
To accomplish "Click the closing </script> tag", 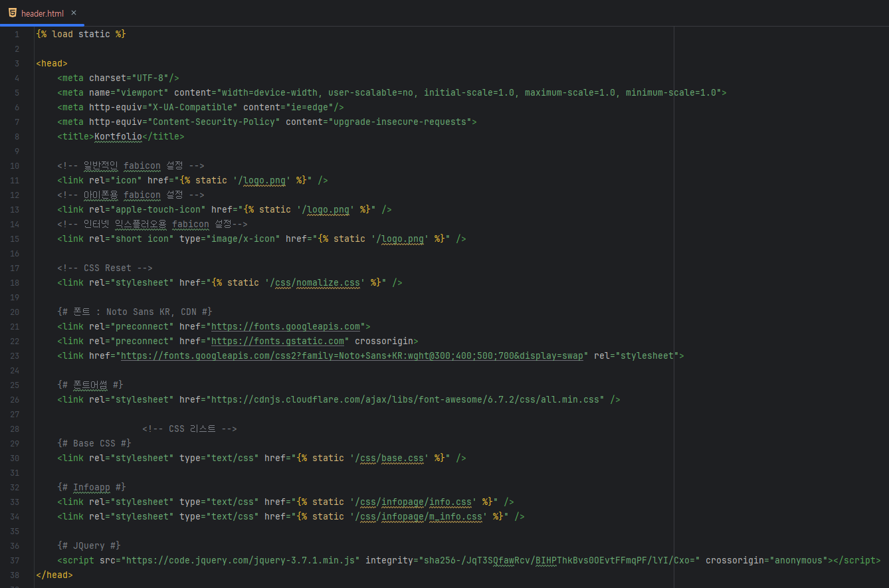I will point(857,560).
